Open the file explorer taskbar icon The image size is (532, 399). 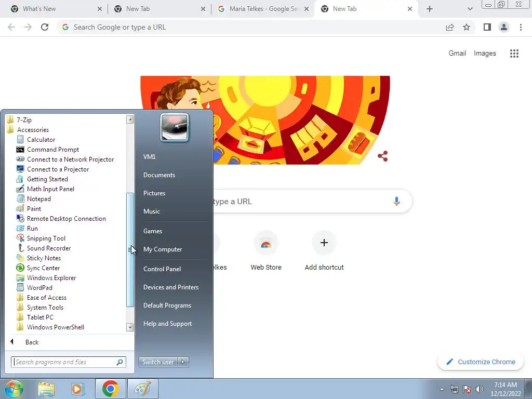pyautogui.click(x=46, y=389)
